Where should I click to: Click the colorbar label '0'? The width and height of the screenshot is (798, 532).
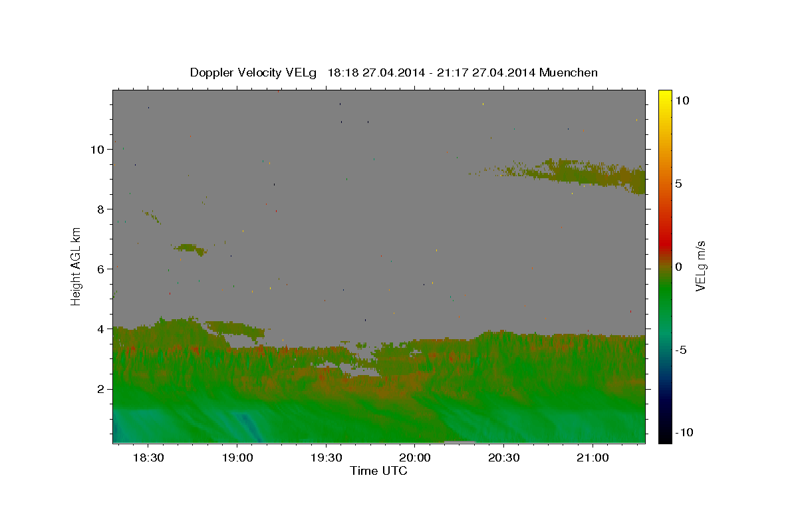[678, 267]
